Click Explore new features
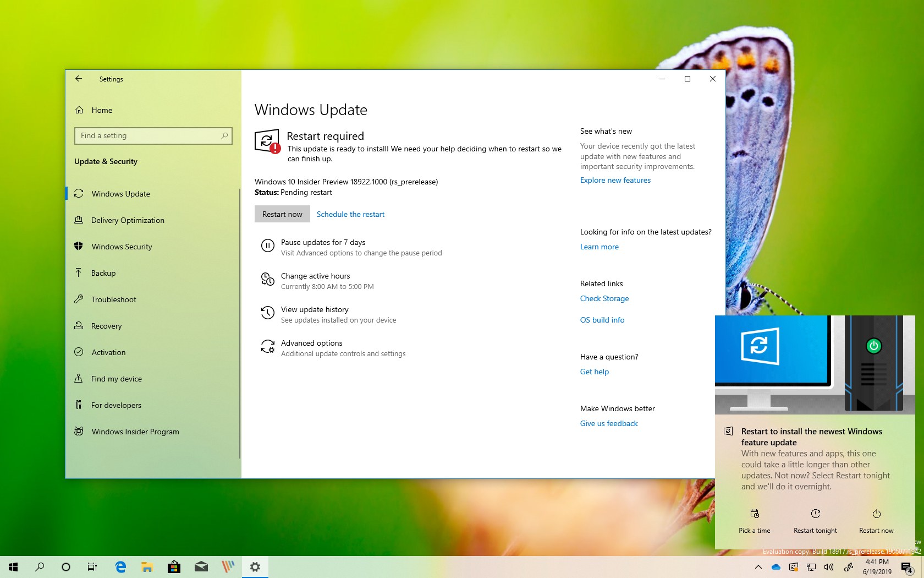 tap(615, 180)
